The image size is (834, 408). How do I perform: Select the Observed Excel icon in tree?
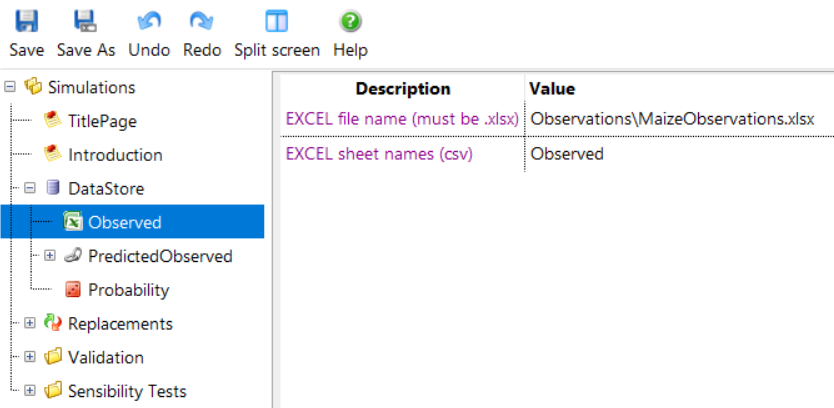(x=73, y=221)
